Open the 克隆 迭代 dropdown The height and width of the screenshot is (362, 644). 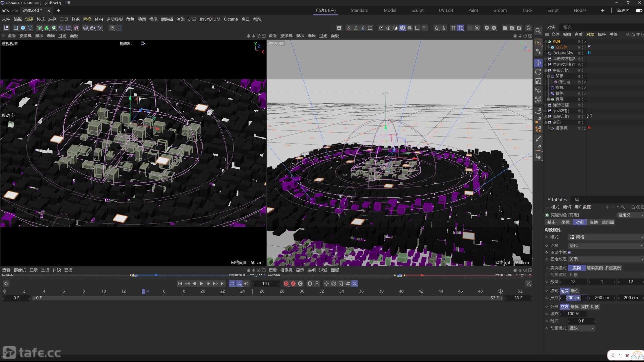[x=606, y=246]
